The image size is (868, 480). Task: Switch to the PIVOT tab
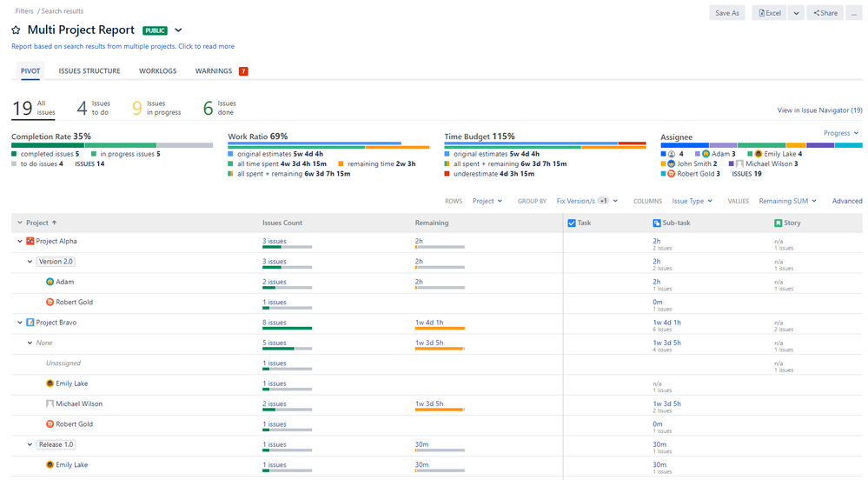[30, 71]
